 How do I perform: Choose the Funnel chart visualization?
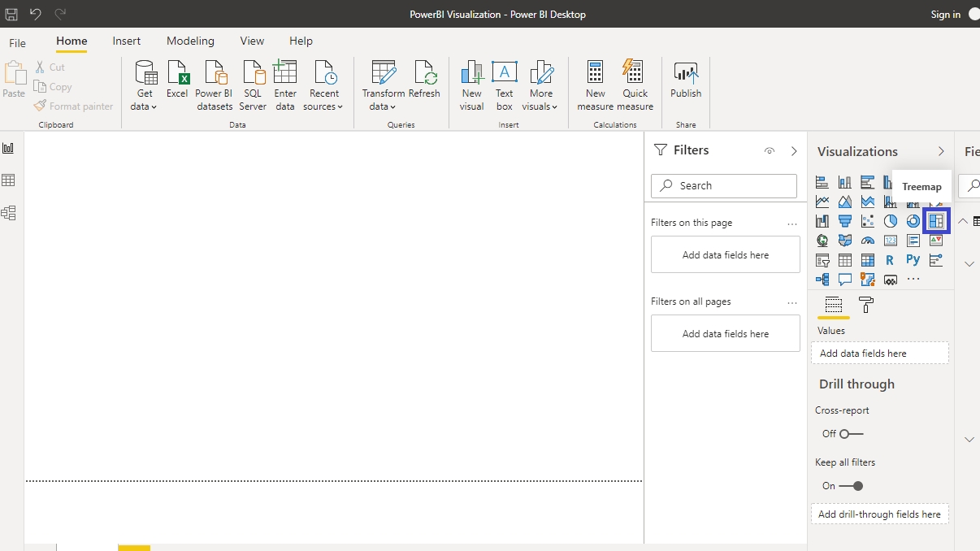845,221
